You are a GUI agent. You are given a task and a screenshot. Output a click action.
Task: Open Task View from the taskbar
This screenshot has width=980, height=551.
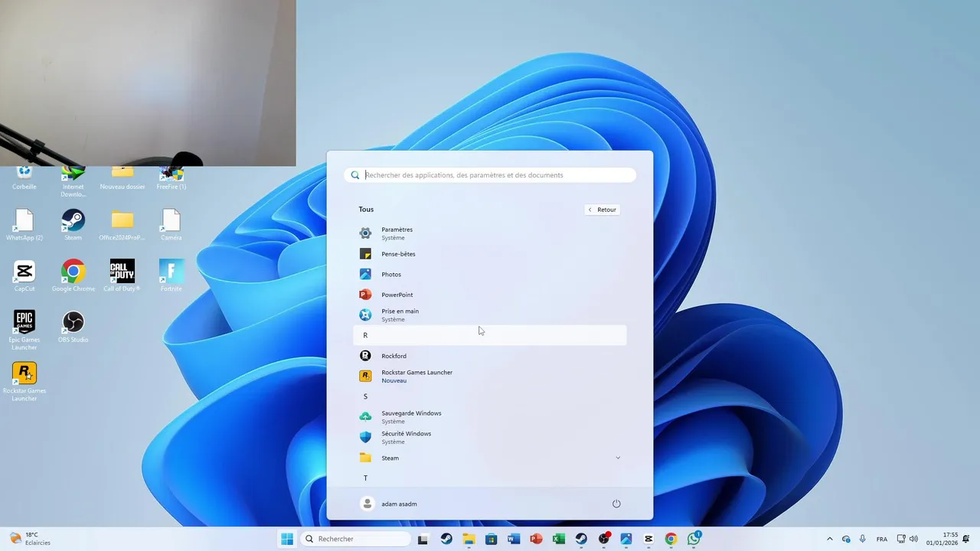pos(423,539)
